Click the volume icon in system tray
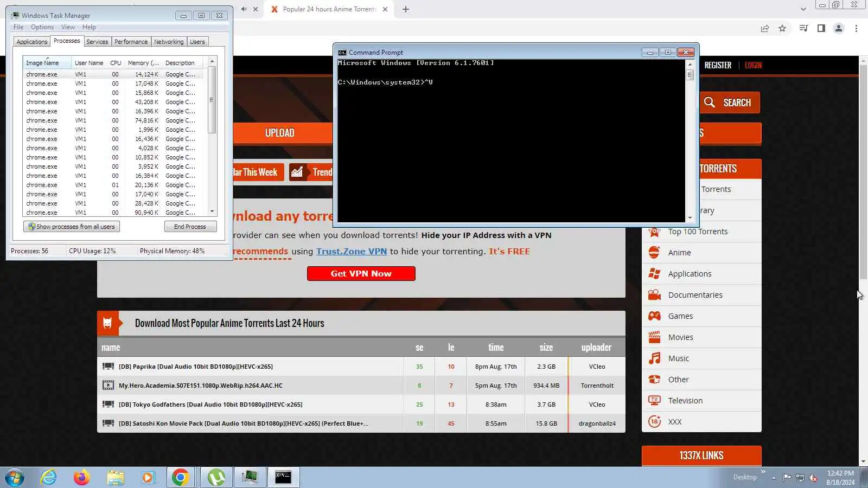The image size is (868, 488). click(x=813, y=478)
